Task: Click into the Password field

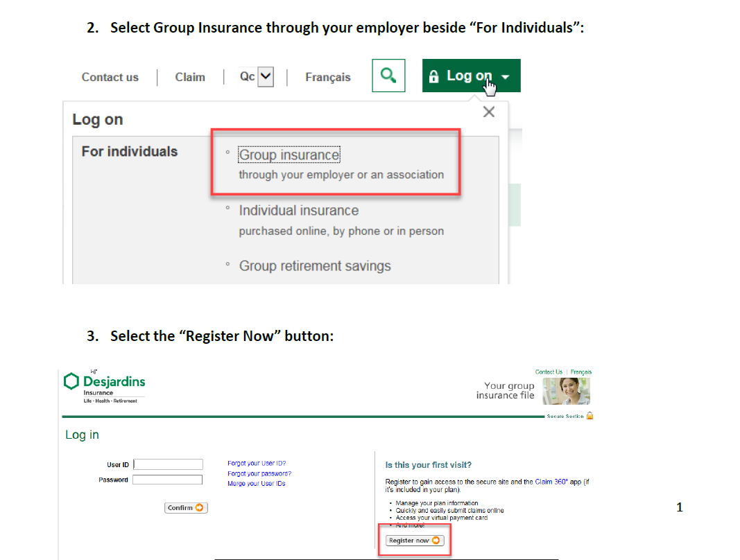Action: pos(168,480)
